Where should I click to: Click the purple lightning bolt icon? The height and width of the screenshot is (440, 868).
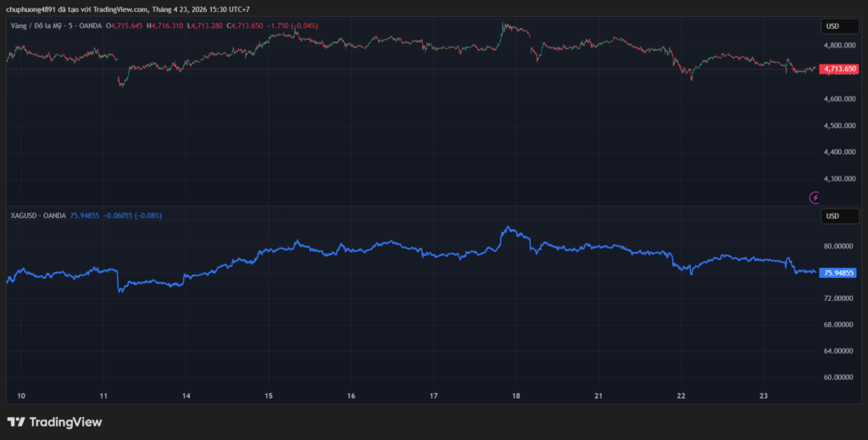click(815, 198)
